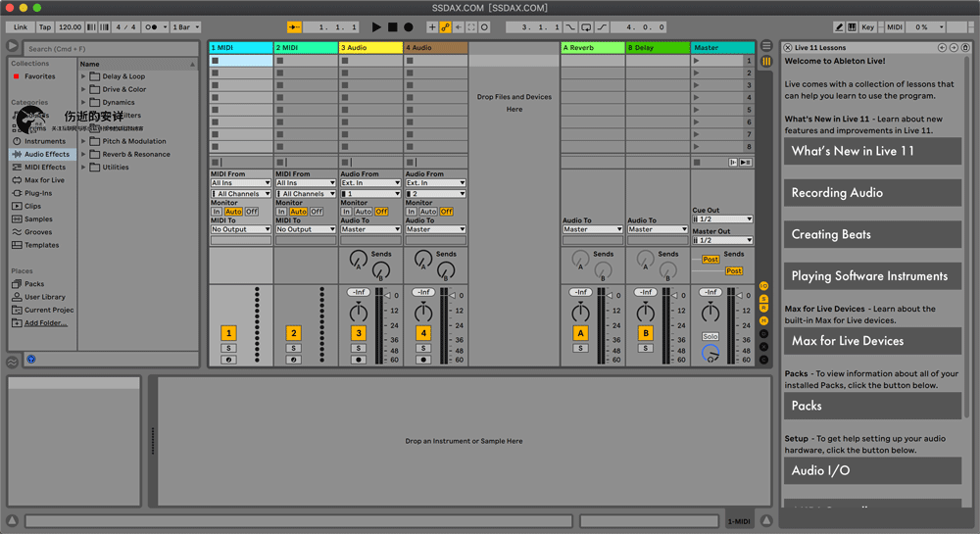
Task: Click the Session Record circle icon
Action: (x=484, y=26)
